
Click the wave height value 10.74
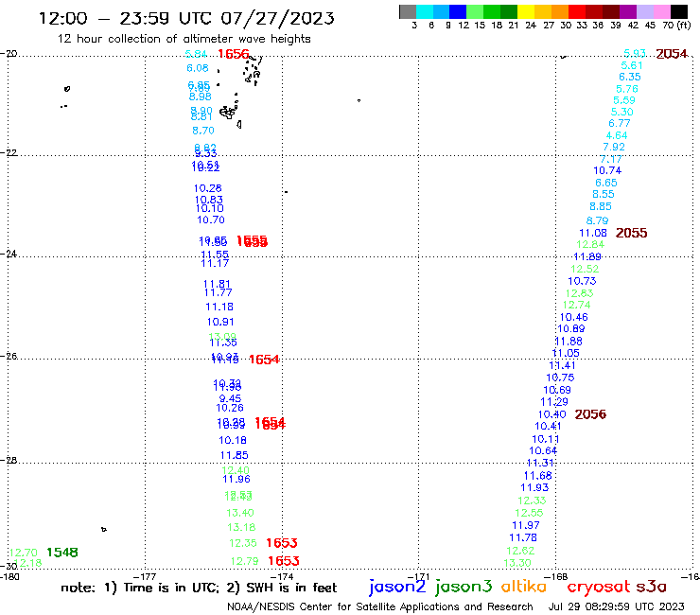(607, 170)
